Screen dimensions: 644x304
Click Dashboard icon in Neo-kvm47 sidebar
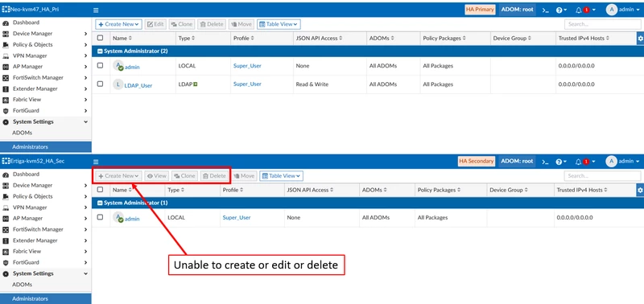click(6, 23)
